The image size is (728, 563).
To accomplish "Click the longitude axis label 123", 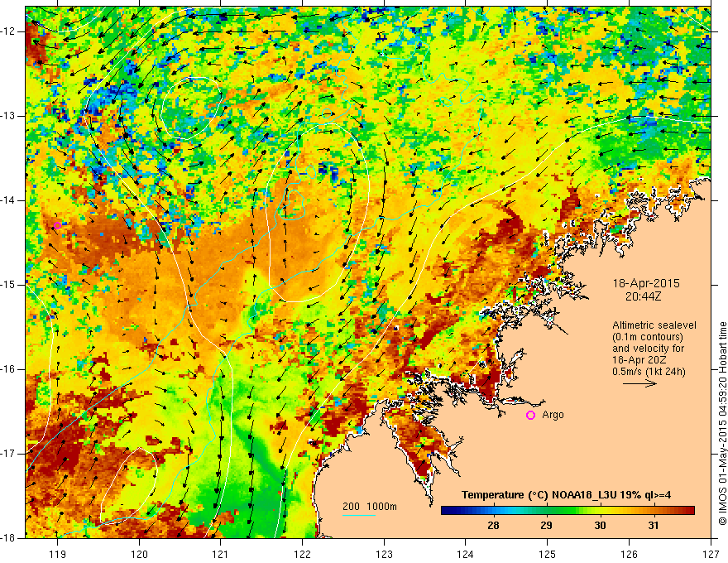I will (x=384, y=554).
